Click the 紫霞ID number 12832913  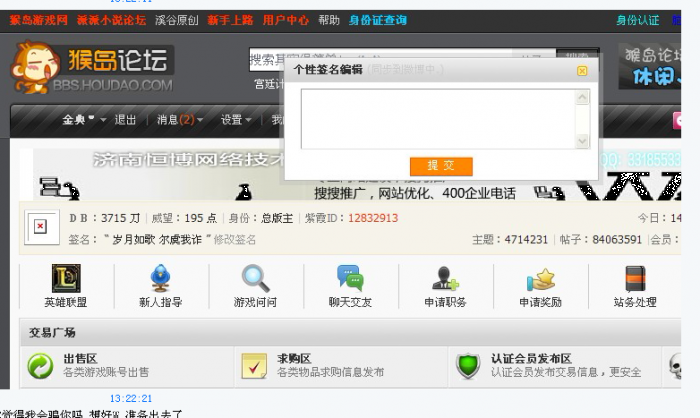click(373, 218)
